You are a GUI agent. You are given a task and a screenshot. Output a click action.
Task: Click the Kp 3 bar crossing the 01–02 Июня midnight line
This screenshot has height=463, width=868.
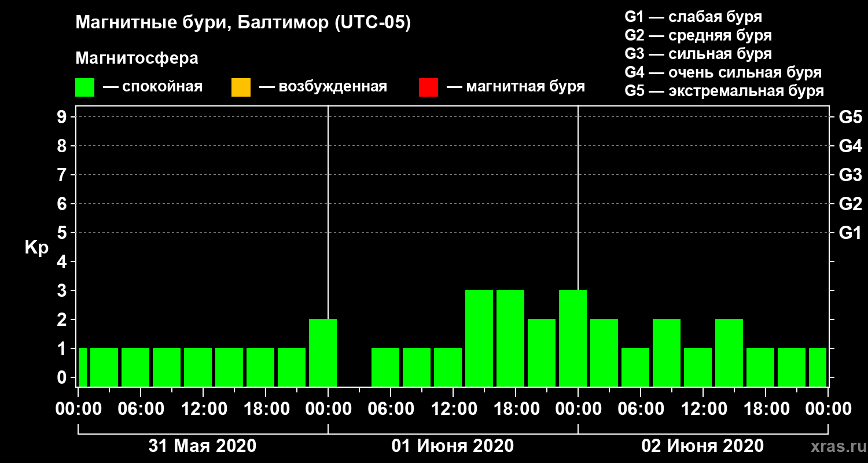pyautogui.click(x=573, y=338)
